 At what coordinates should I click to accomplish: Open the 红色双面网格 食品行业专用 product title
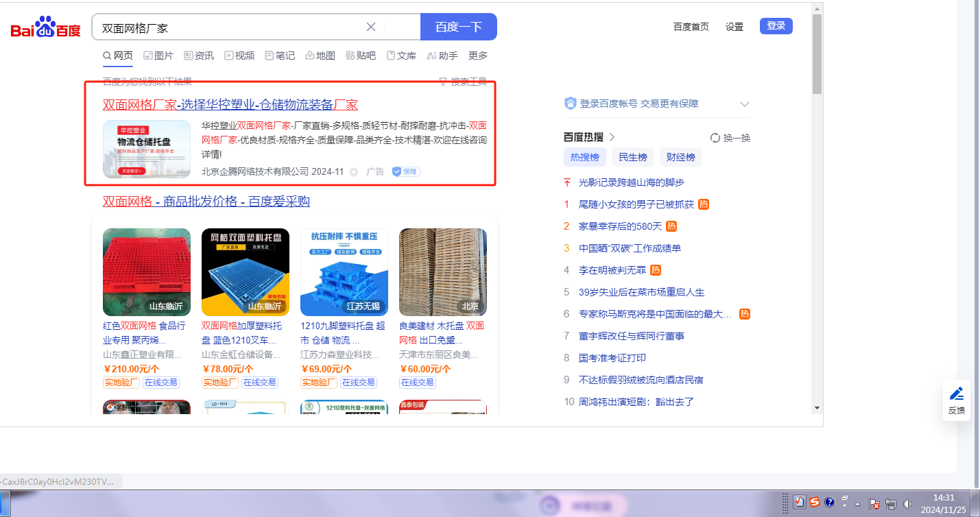pyautogui.click(x=145, y=333)
